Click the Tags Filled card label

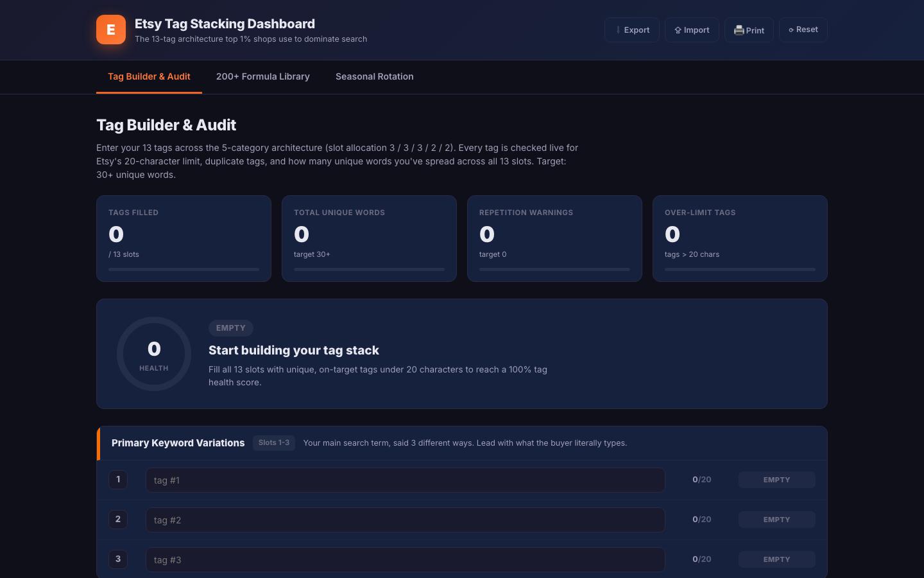133,213
